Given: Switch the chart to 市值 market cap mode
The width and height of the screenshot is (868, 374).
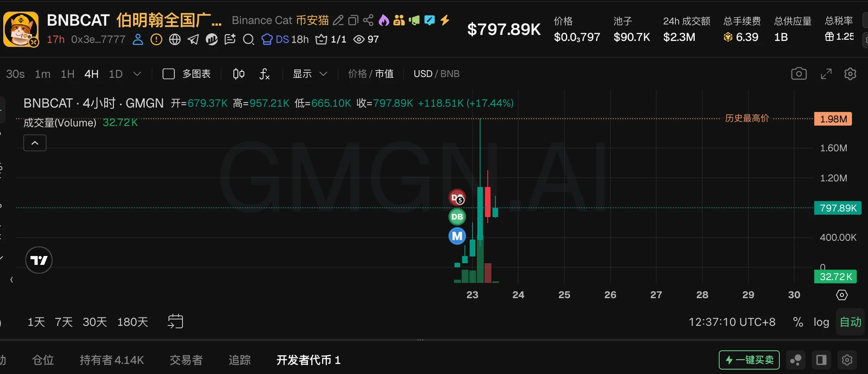Looking at the screenshot, I should [384, 74].
